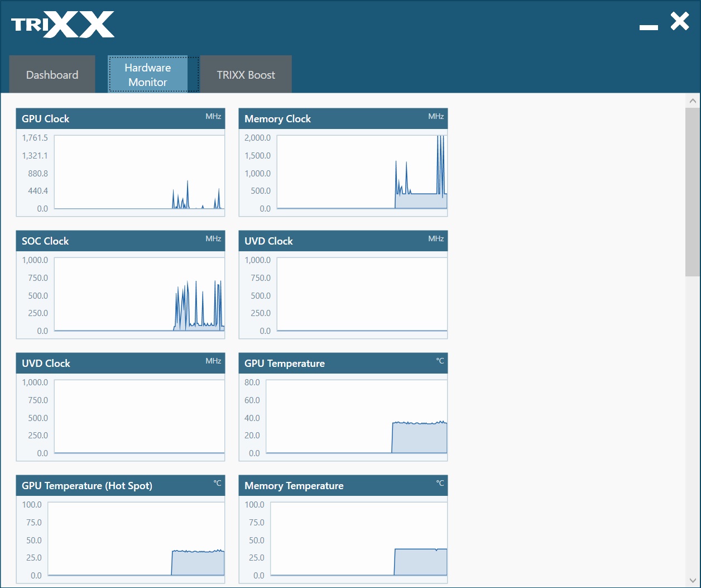Click the GPU Clock chart area
701x588 pixels.
coord(140,172)
